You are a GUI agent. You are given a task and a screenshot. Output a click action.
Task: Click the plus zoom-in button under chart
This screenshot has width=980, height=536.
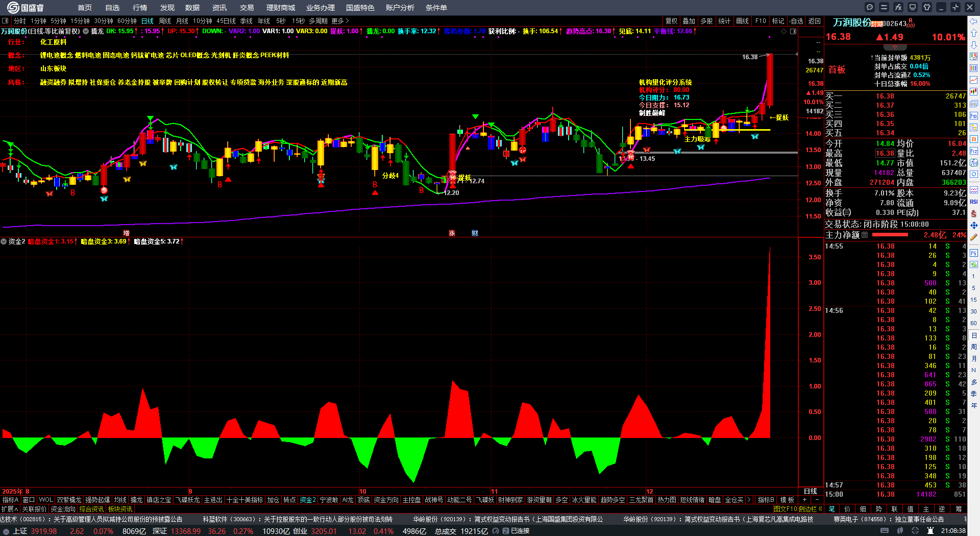coord(805,500)
